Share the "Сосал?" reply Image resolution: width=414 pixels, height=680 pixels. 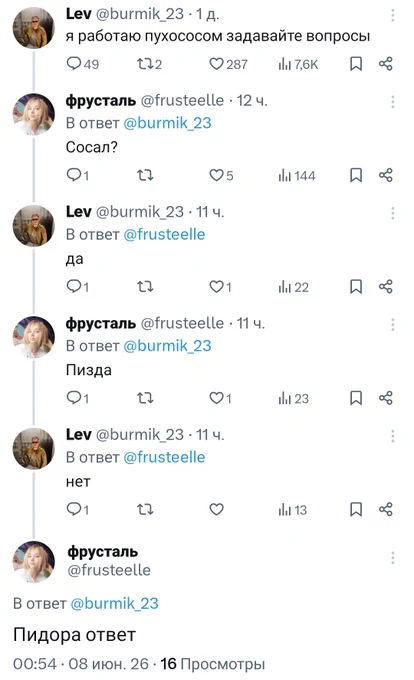[x=385, y=175]
